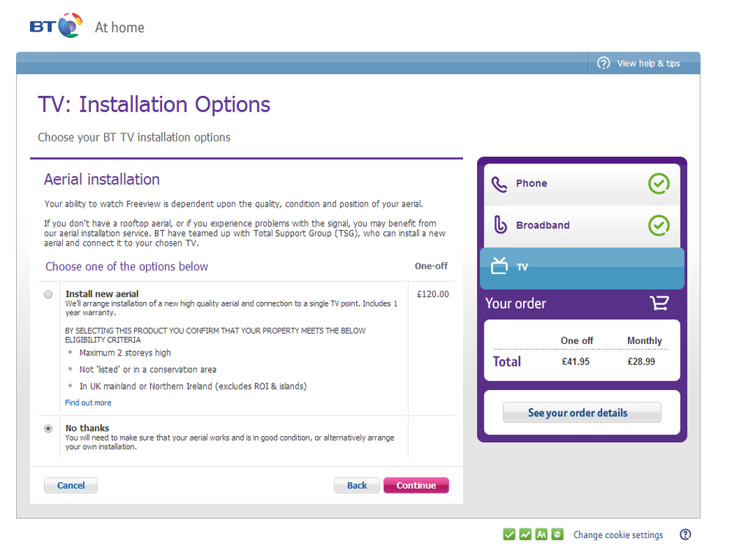Click the Monthly column header in order summary
Screen dimensions: 732x560
[x=644, y=341]
